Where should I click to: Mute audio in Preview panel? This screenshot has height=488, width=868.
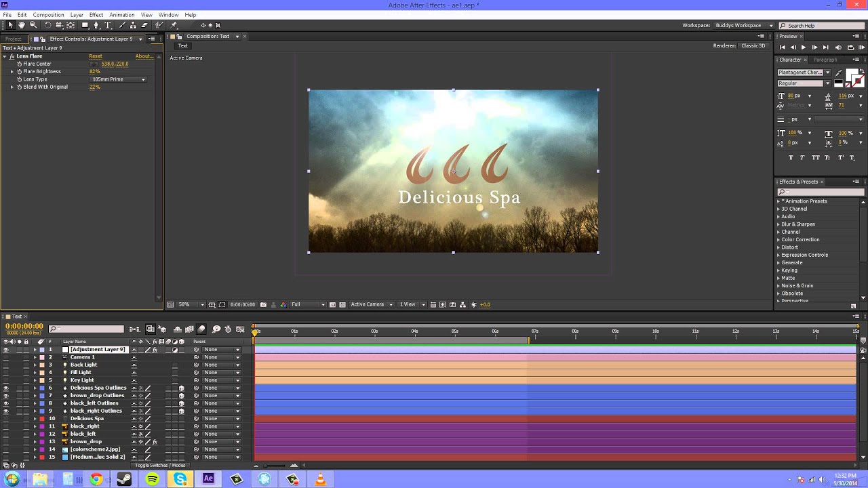tap(838, 47)
